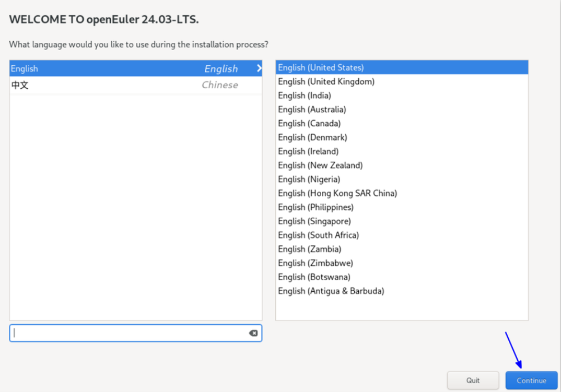Viewport: 561px width, 392px height.
Task: Choose English (Philippines) locale
Action: tap(402, 207)
